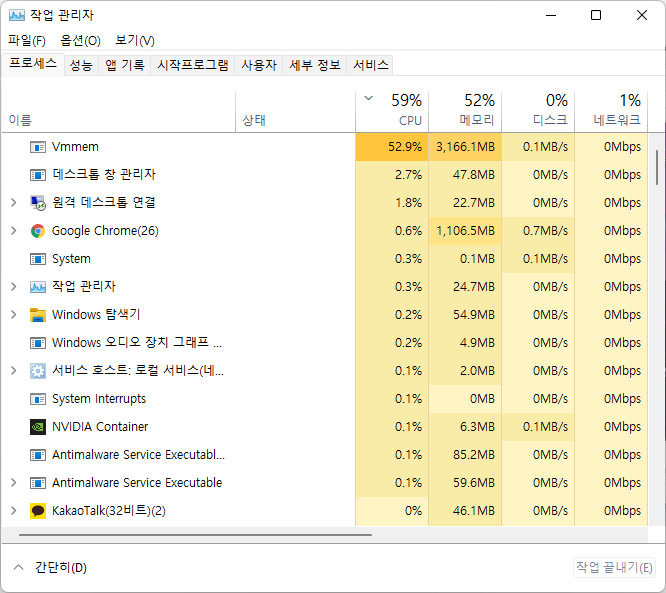
Task: Open the 옵션(O) menu
Action: [80, 41]
